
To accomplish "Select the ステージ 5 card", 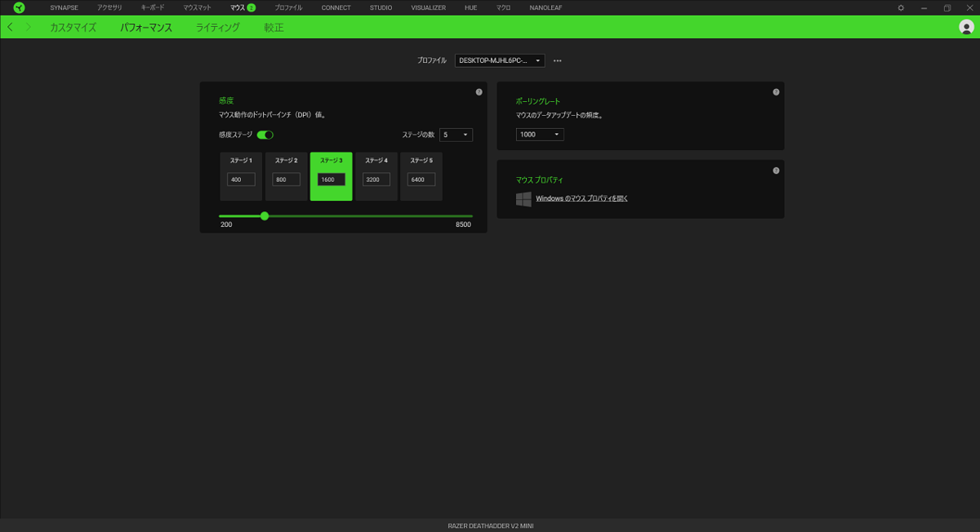I will tap(421, 176).
